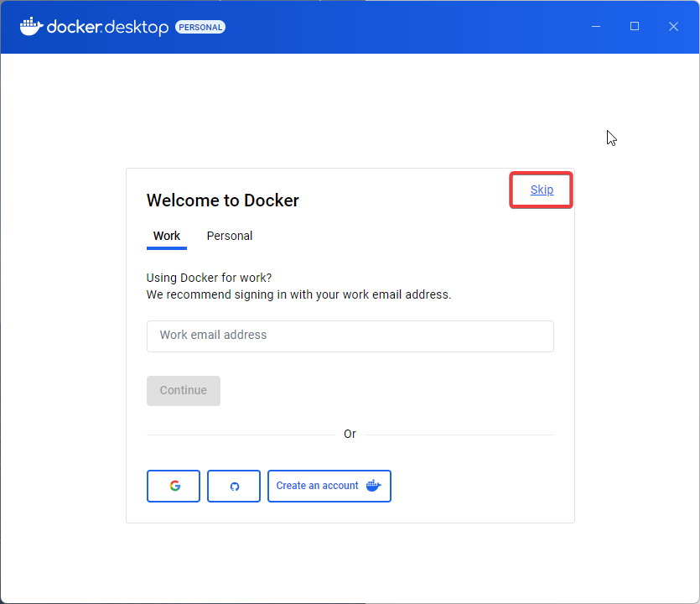Viewport: 700px width, 604px height.
Task: Sign in with GitHub icon button
Action: (234, 486)
